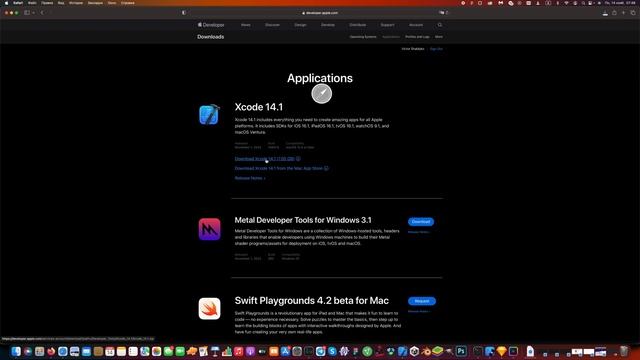Open Firefox from the Dock

(x=51, y=351)
